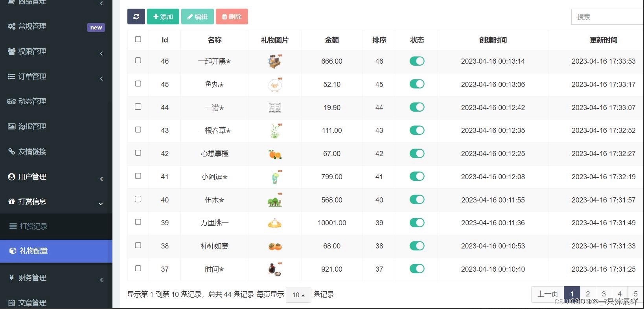
Task: Open 友情链接 via its chain icon
Action: [x=11, y=152]
